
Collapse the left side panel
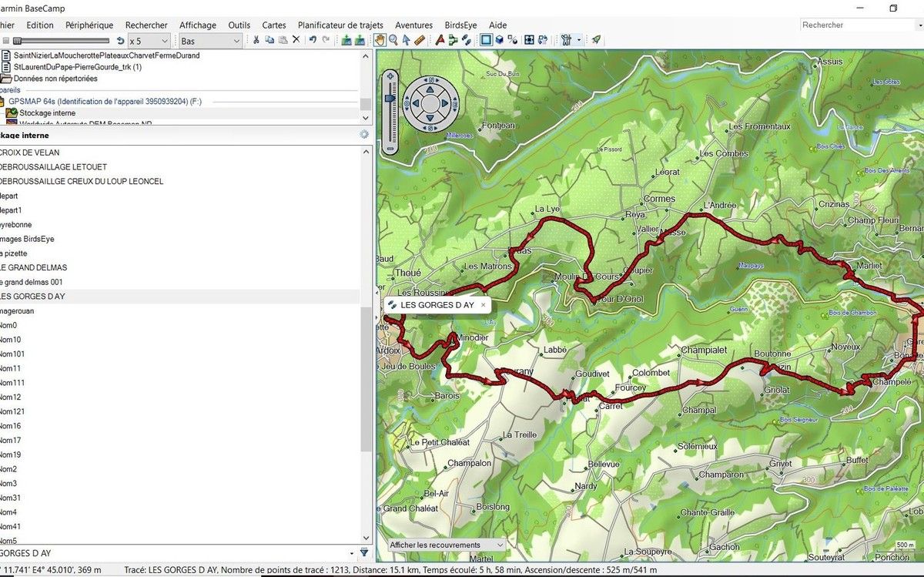click(x=377, y=291)
